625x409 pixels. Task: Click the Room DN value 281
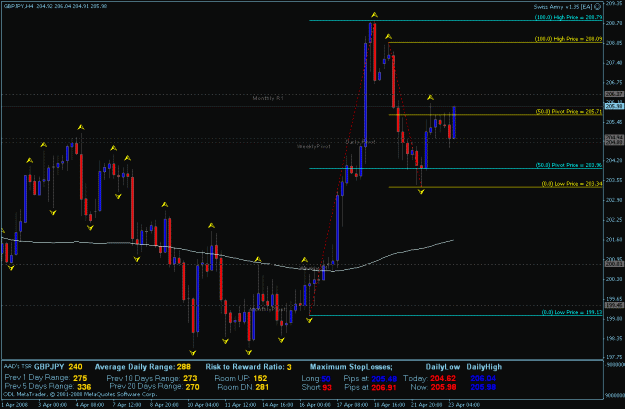coord(262,387)
